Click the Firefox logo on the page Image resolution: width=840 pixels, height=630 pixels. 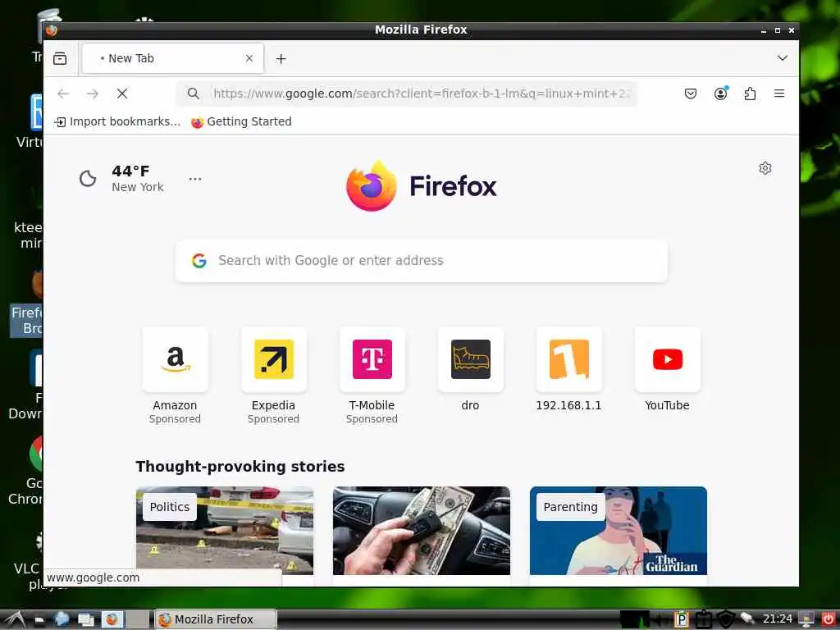pyautogui.click(x=421, y=186)
